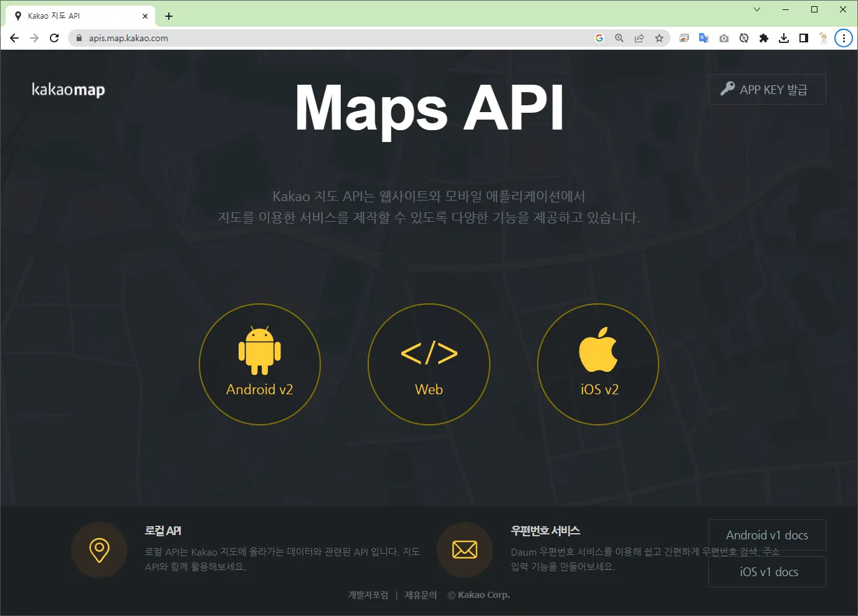Close the Kakao 지도 API tab

[x=145, y=16]
